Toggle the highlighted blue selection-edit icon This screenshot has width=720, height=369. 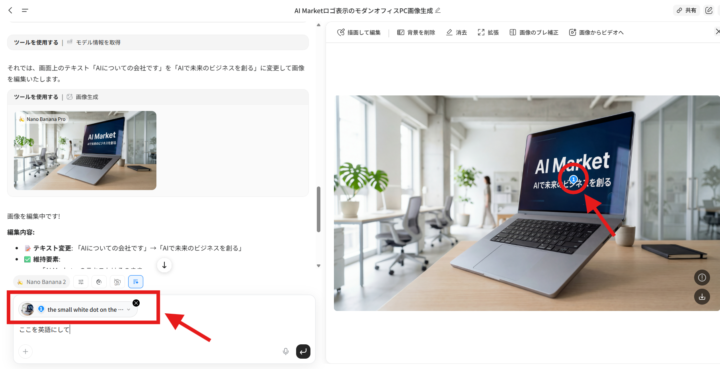pos(135,282)
